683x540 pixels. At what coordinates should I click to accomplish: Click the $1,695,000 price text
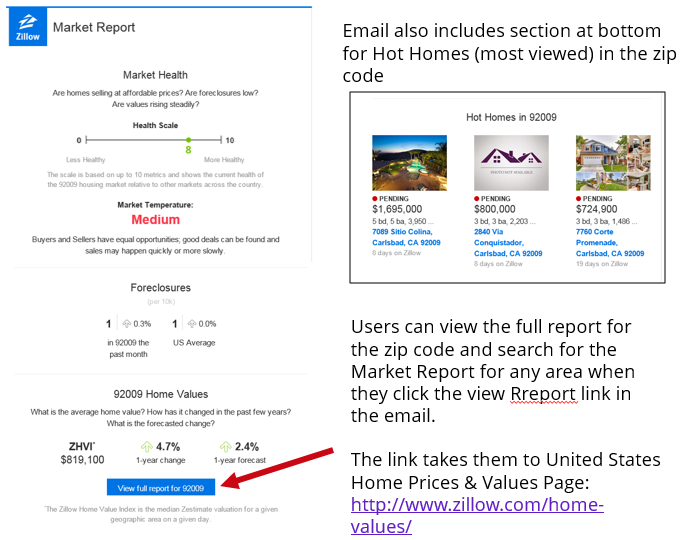[x=397, y=209]
